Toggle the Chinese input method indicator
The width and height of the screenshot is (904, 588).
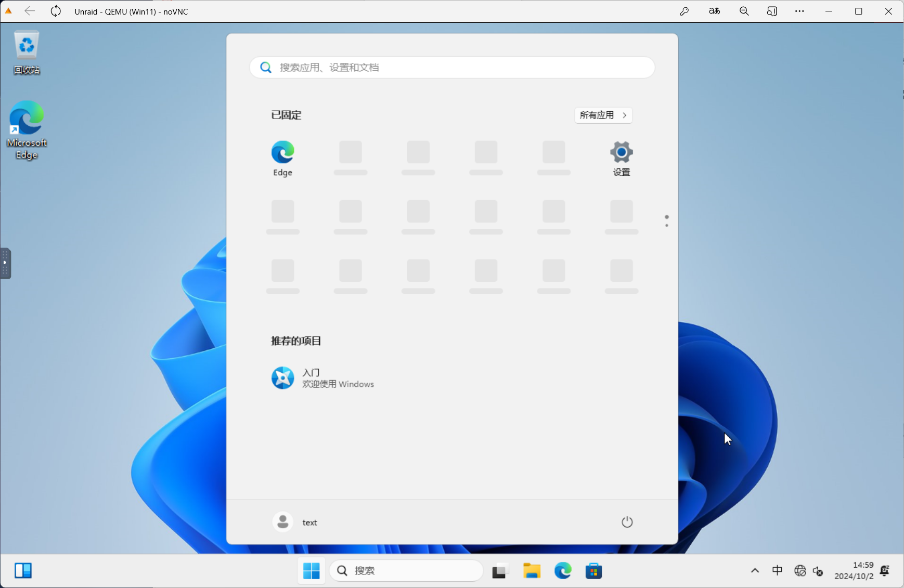coord(777,571)
